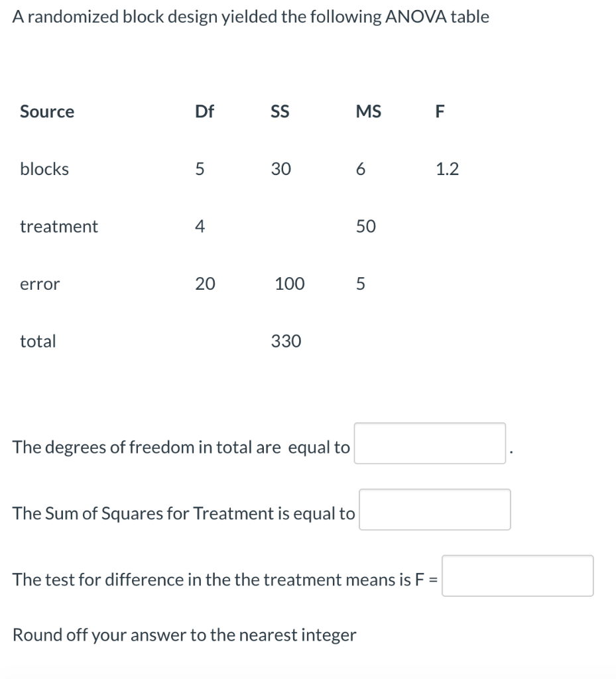
Task: Select the blocks row label
Action: point(44,169)
